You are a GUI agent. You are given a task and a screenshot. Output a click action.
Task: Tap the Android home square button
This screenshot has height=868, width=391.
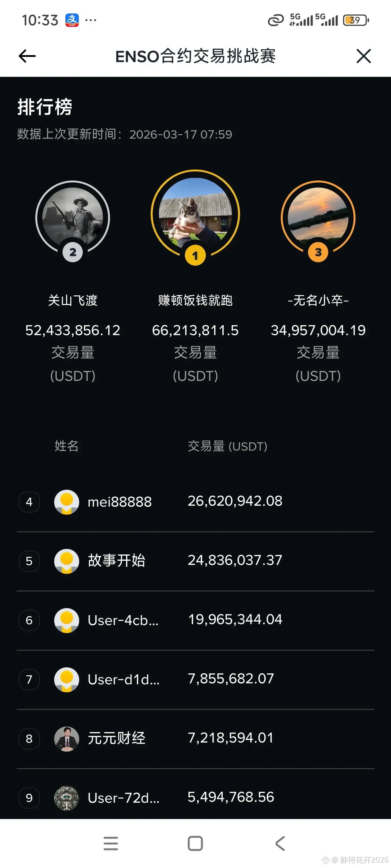(x=195, y=843)
